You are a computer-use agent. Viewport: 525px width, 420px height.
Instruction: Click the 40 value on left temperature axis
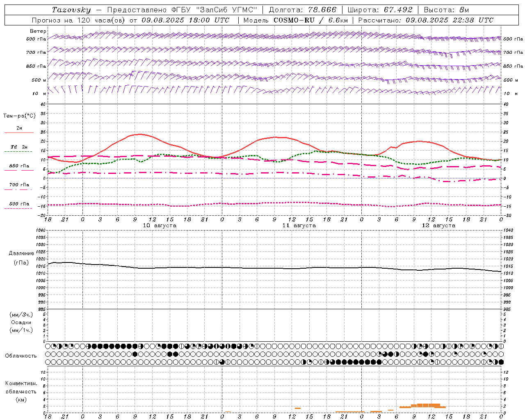click(x=43, y=104)
